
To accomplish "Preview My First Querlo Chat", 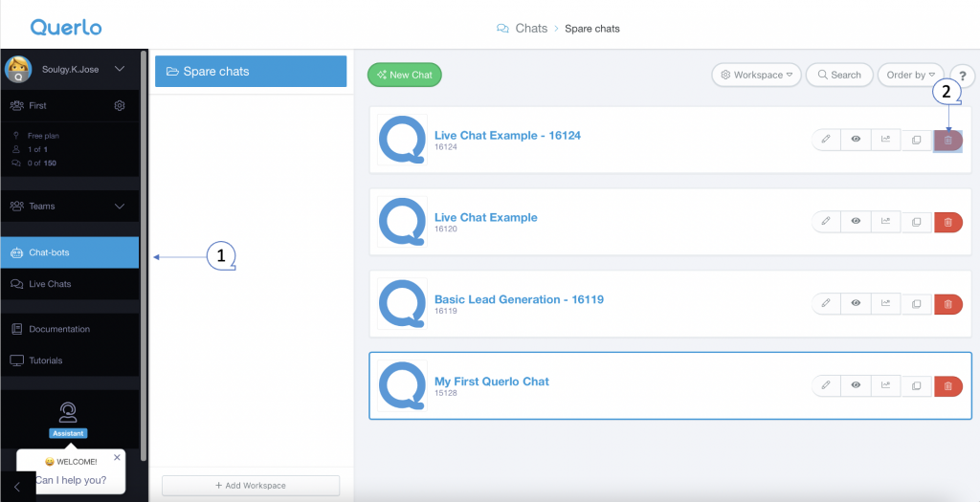I will point(856,386).
